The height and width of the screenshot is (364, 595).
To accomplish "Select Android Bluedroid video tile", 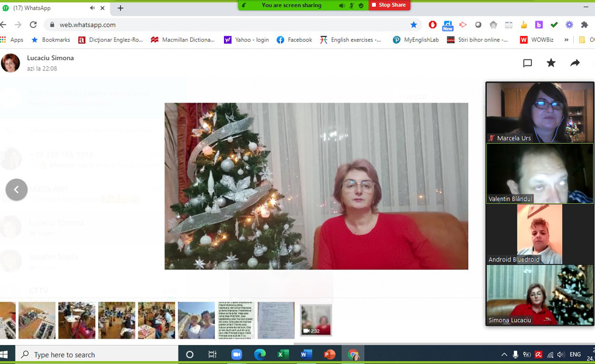I will click(x=540, y=234).
